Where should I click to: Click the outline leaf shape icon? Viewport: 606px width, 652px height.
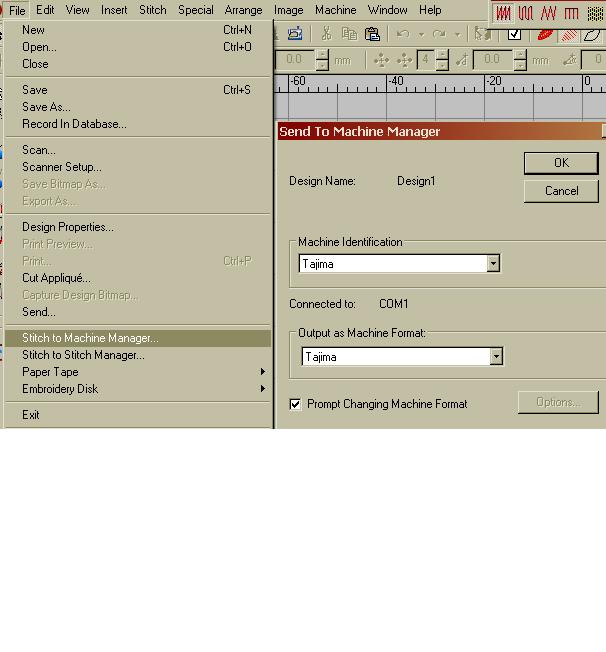pyautogui.click(x=592, y=35)
